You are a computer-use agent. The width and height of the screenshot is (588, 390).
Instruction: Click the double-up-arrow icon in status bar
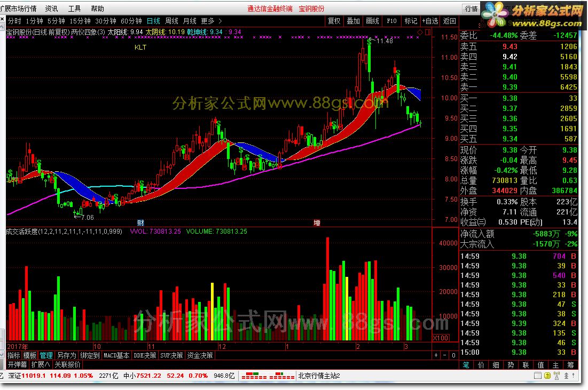tap(566, 376)
